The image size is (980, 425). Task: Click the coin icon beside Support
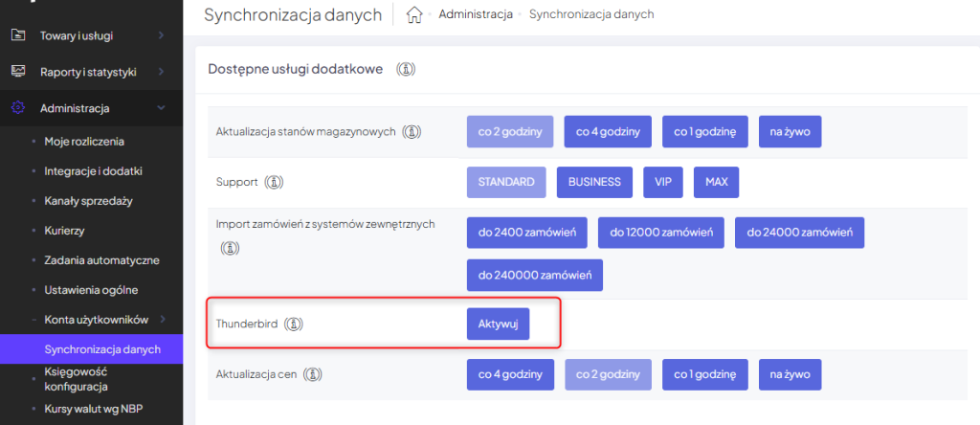[x=275, y=182]
